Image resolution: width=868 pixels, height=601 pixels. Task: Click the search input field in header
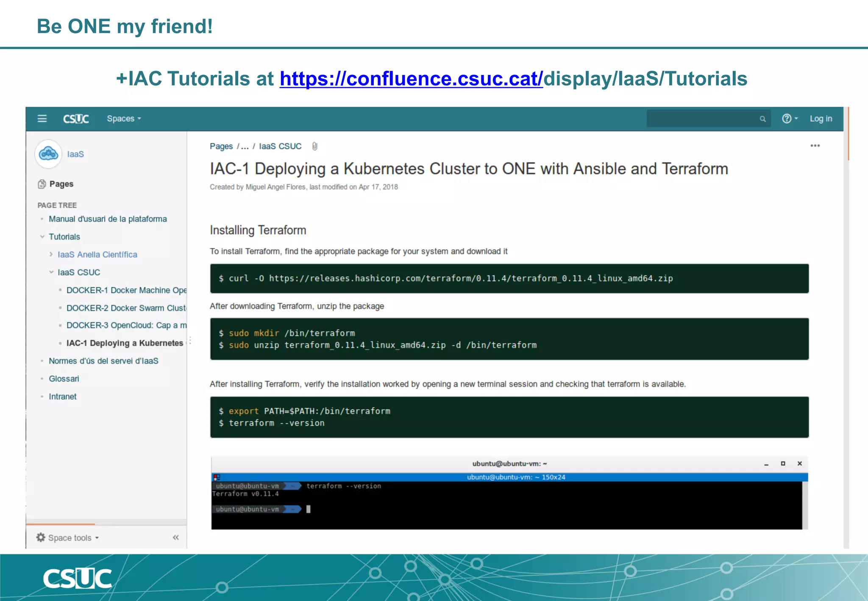coord(708,119)
